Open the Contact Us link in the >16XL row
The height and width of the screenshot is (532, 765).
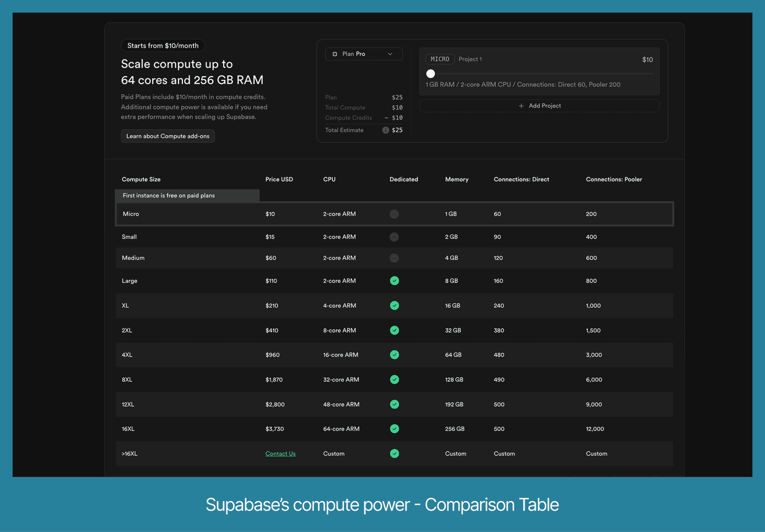click(280, 453)
